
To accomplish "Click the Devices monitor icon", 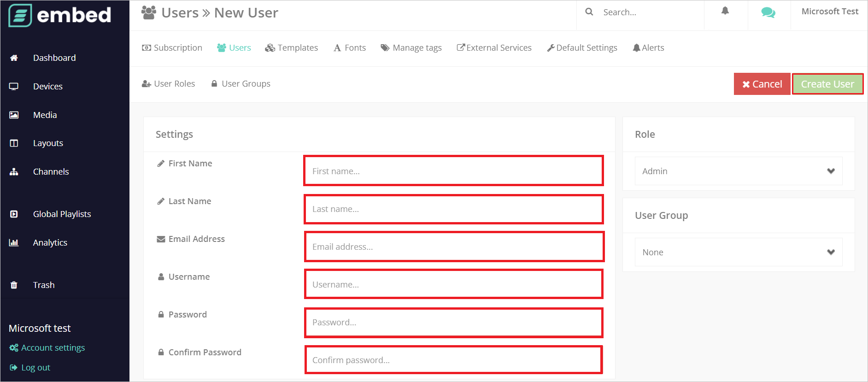I will (14, 87).
